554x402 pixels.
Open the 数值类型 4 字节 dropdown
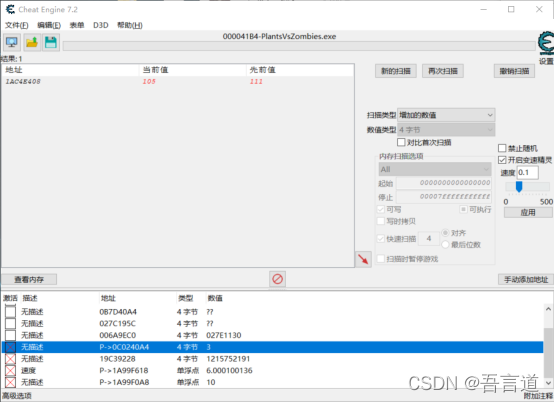(x=446, y=130)
